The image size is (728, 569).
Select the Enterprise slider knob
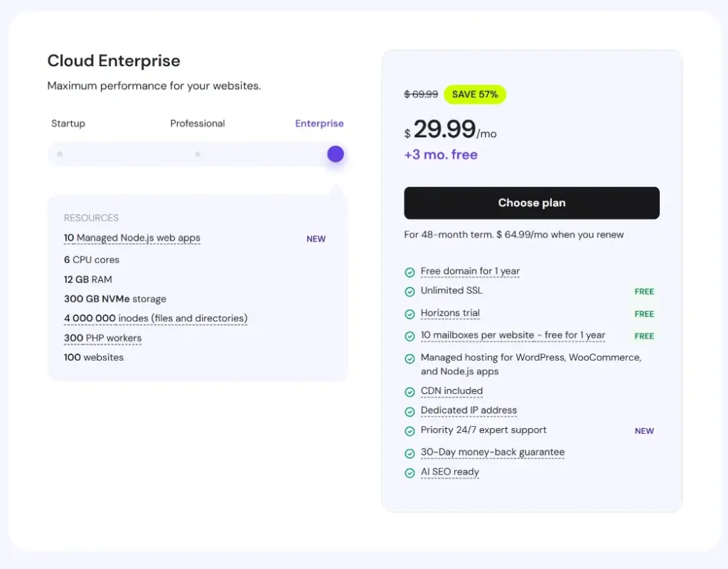[335, 154]
